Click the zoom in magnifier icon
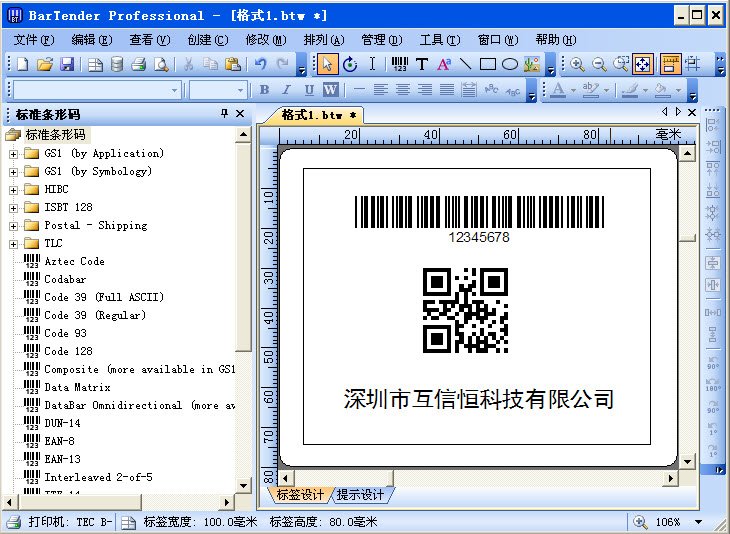 coord(578,65)
